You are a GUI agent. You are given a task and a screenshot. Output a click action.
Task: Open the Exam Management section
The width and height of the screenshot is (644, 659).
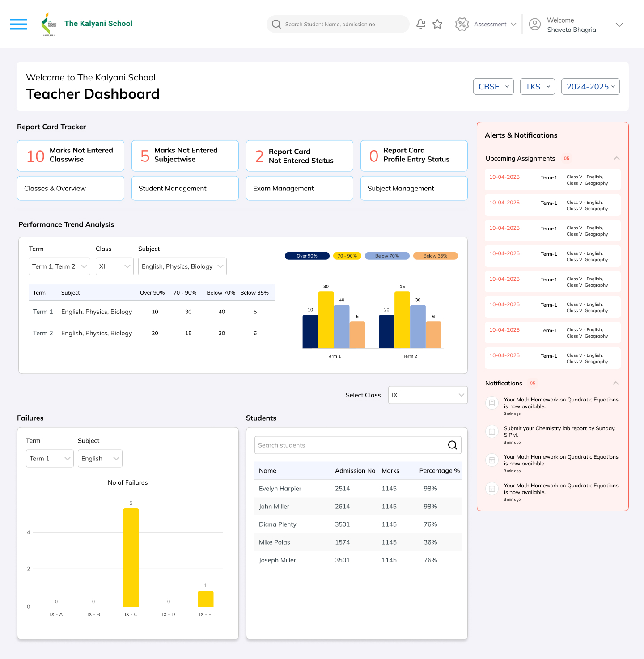tap(299, 188)
